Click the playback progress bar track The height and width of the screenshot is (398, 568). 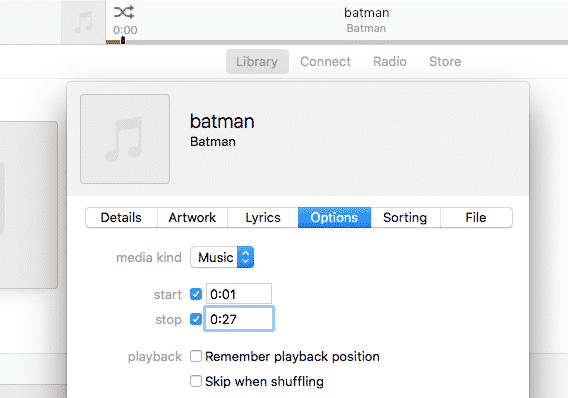pos(337,42)
